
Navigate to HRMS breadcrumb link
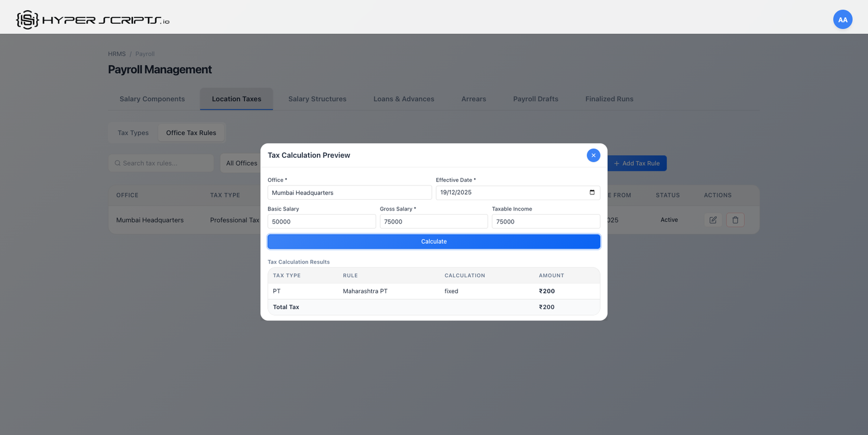117,54
